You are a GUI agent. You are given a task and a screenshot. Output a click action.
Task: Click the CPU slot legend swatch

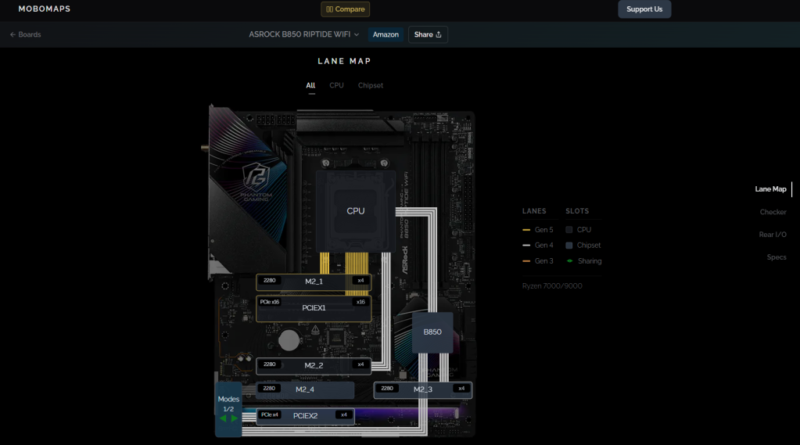click(569, 230)
